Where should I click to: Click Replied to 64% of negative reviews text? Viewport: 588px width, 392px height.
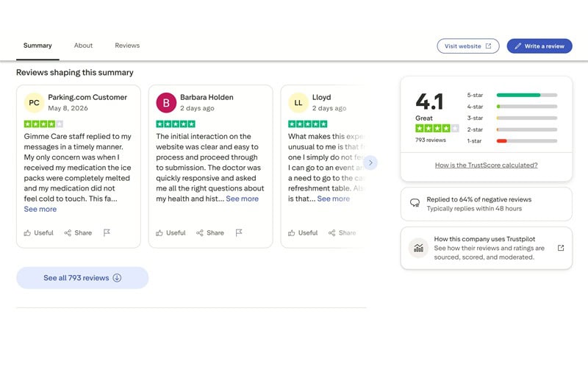click(479, 199)
